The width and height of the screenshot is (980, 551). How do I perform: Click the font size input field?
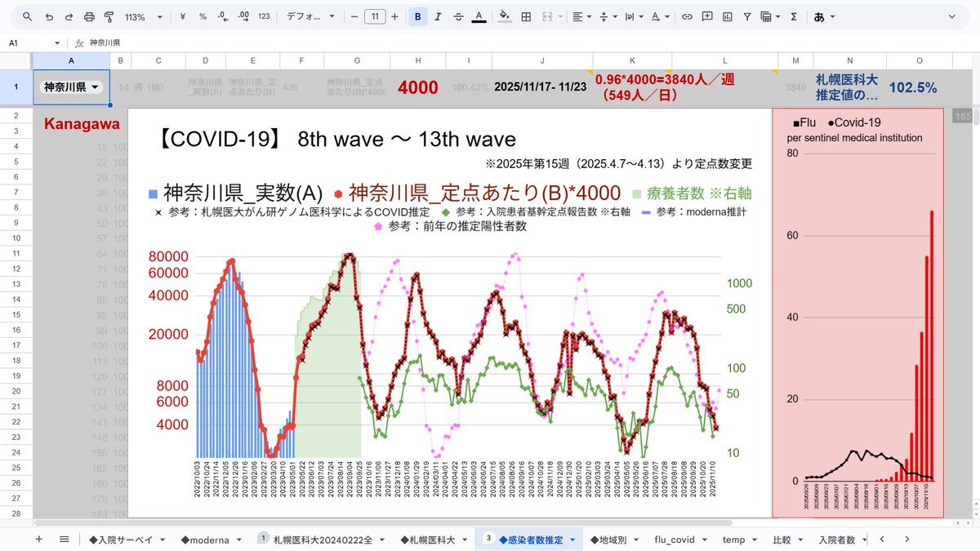[x=375, y=16]
